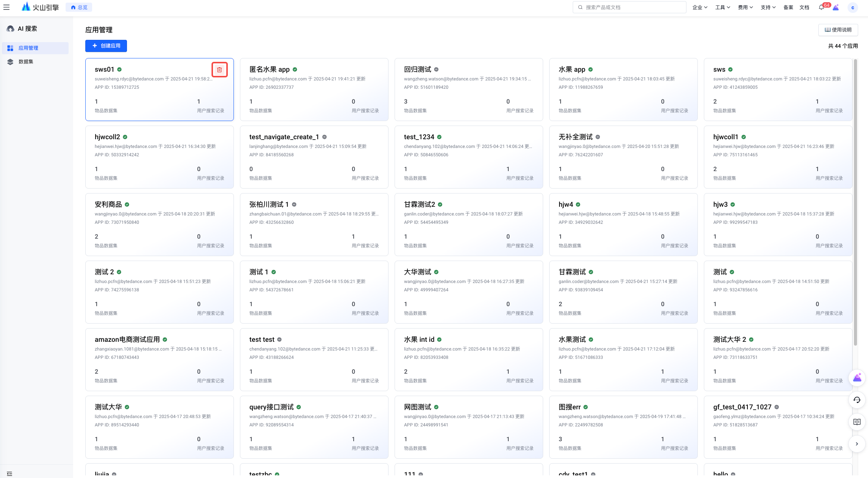Image resolution: width=868 pixels, height=478 pixels.
Task: Select 数据集 in the left sidebar
Action: pos(26,61)
